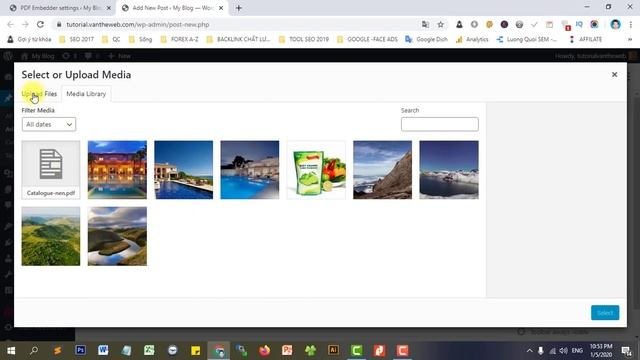
Task: Launch Adobe Illustrator from the taskbar
Action: pyautogui.click(x=333, y=350)
